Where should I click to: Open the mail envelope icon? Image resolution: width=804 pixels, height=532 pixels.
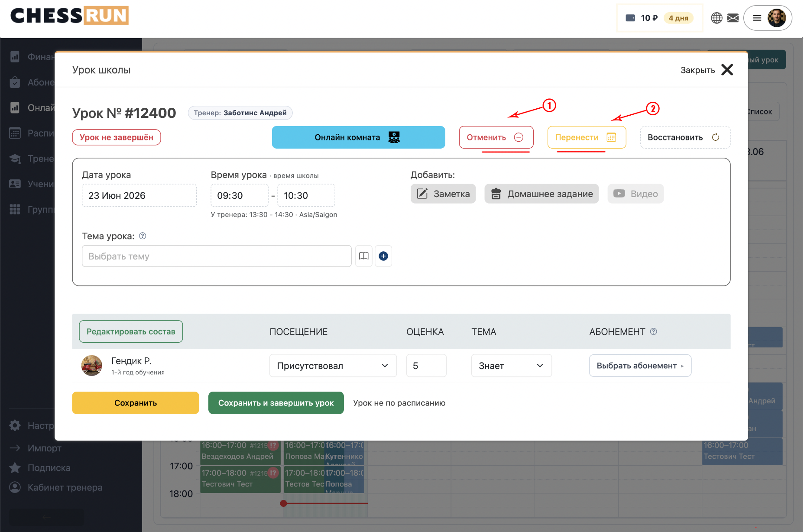(733, 18)
